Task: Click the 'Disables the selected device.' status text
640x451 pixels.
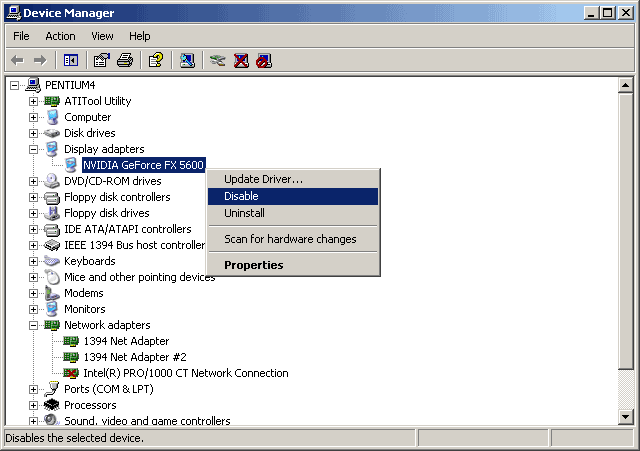Action: [x=74, y=438]
